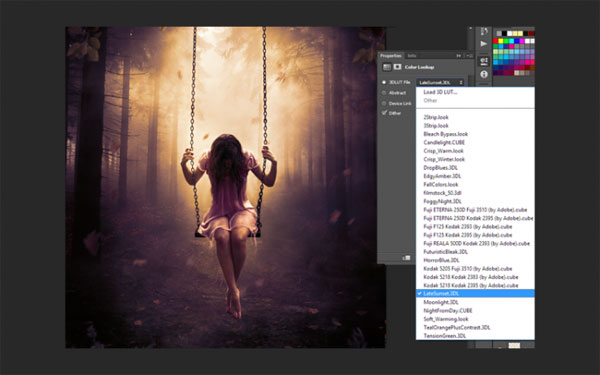Select the layer mask icon in Properties

click(x=398, y=67)
